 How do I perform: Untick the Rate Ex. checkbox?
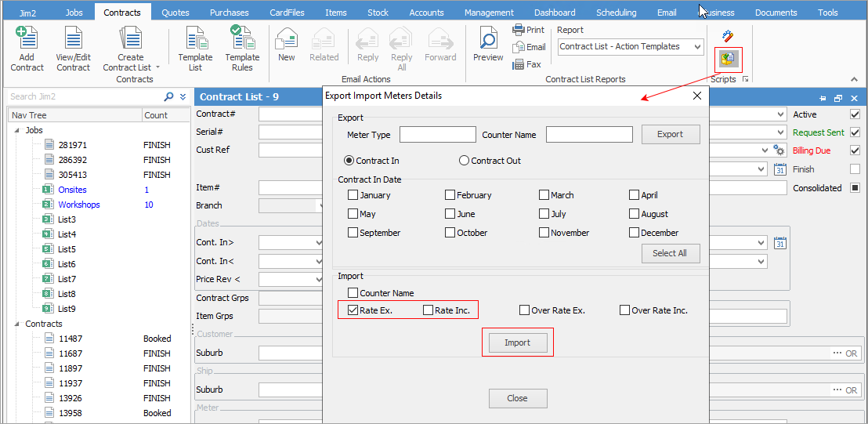click(353, 310)
